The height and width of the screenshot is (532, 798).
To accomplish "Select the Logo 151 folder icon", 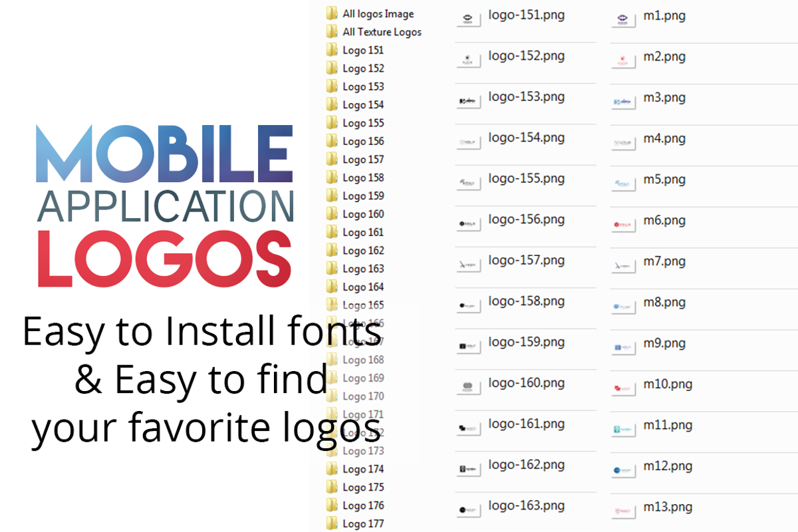I will tap(332, 50).
